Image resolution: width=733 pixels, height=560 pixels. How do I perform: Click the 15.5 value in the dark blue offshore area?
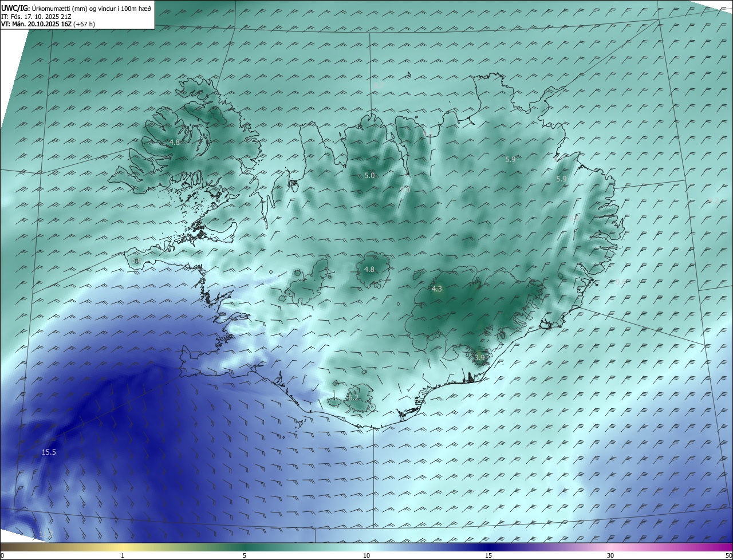(x=49, y=452)
